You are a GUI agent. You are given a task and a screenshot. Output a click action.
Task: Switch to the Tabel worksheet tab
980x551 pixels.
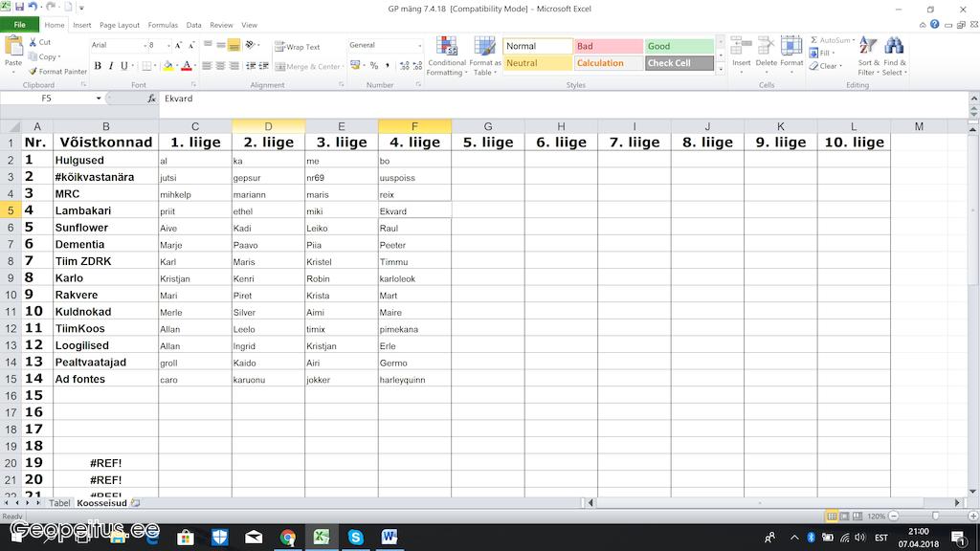click(59, 503)
